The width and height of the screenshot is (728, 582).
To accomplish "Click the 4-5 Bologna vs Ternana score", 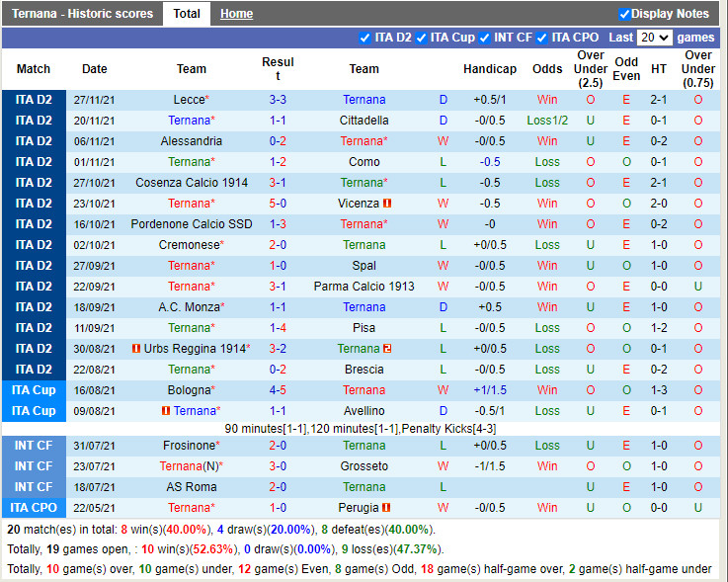I will coord(278,390).
